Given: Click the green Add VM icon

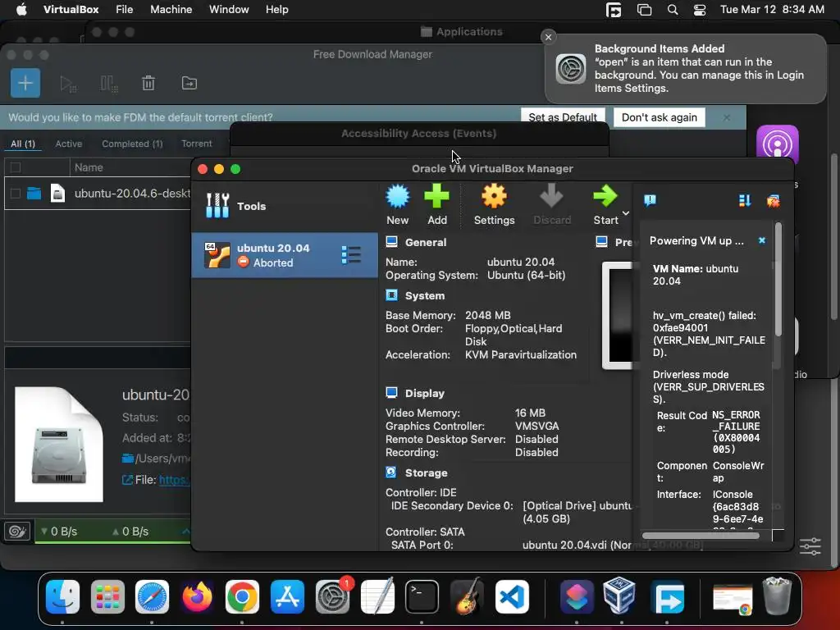Looking at the screenshot, I should pyautogui.click(x=436, y=196).
